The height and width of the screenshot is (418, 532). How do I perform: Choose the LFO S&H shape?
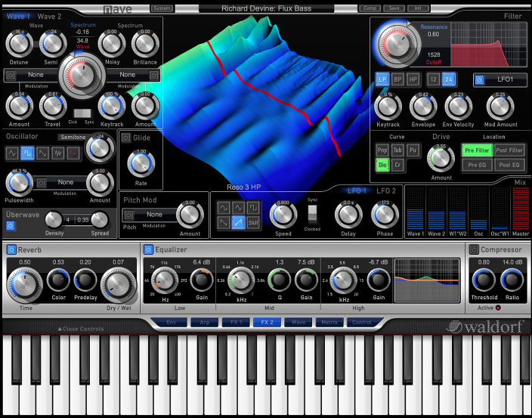point(253,222)
